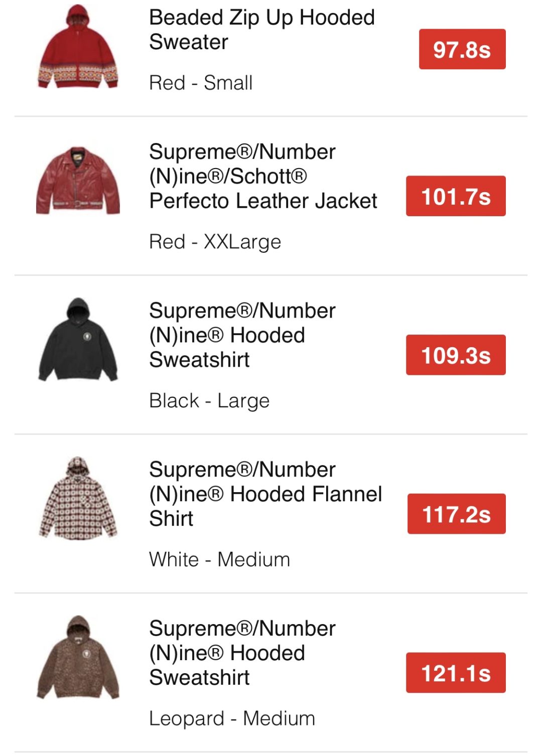Select the Leopard - Medium variant text

tap(232, 718)
